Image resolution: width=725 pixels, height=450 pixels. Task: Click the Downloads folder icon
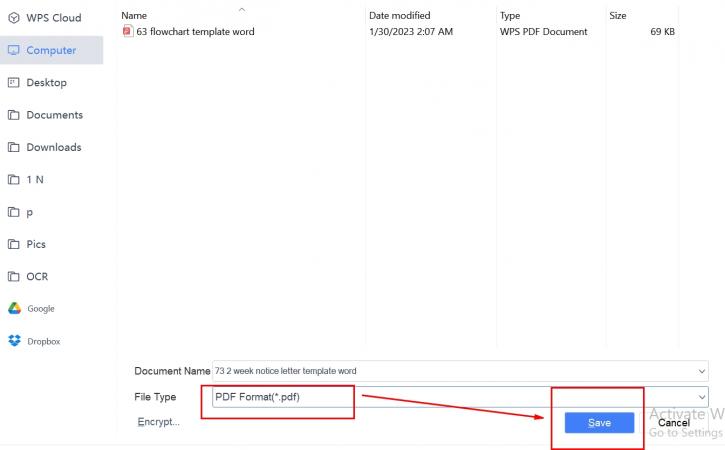tap(14, 147)
